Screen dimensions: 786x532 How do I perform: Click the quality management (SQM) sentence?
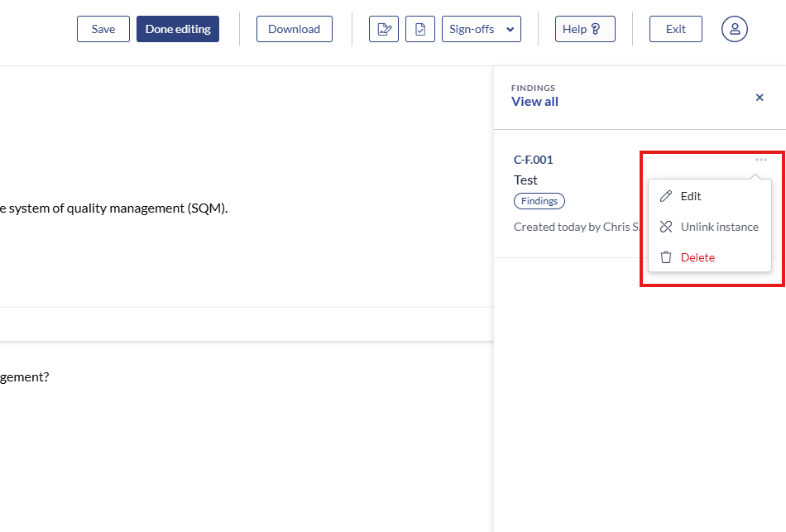click(114, 208)
